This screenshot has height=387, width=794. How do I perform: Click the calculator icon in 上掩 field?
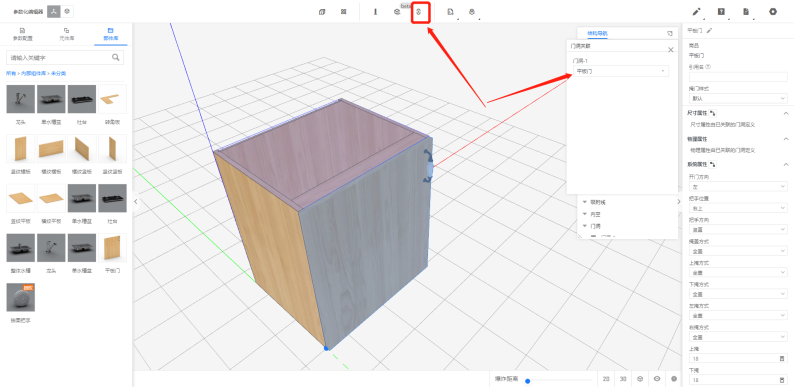[x=782, y=358]
